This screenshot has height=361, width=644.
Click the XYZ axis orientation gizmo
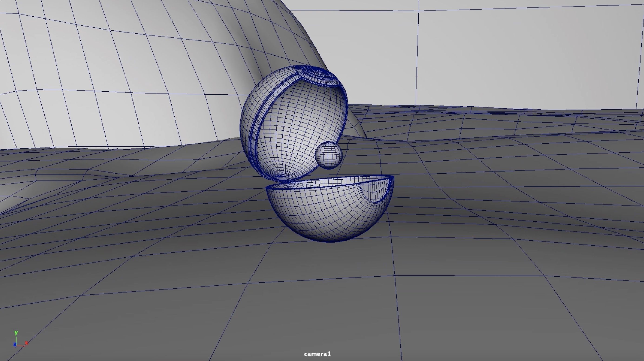click(20, 339)
